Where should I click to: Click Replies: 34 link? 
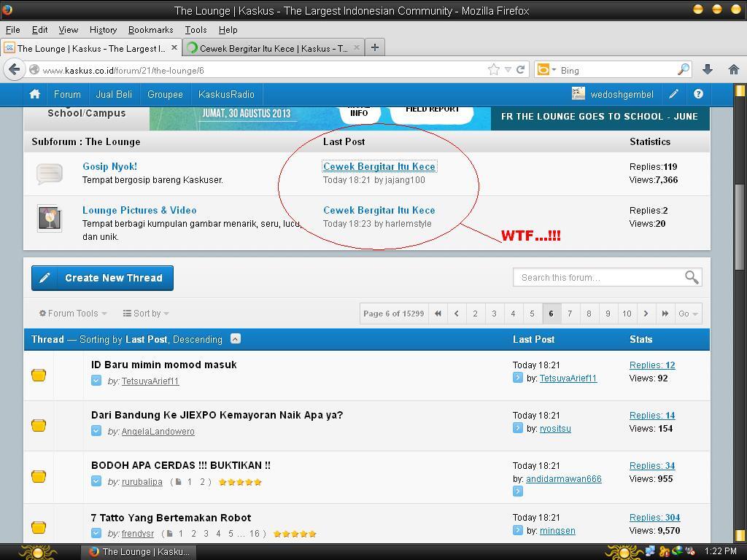click(x=651, y=466)
